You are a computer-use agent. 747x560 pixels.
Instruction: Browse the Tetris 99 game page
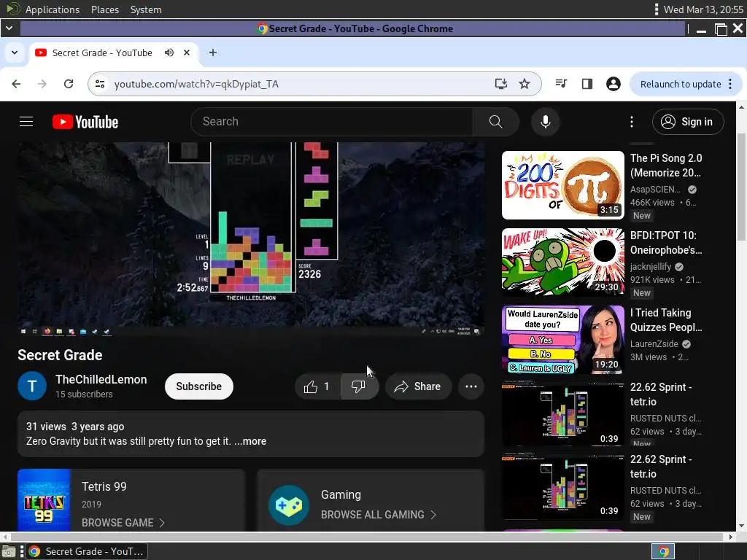coord(123,523)
